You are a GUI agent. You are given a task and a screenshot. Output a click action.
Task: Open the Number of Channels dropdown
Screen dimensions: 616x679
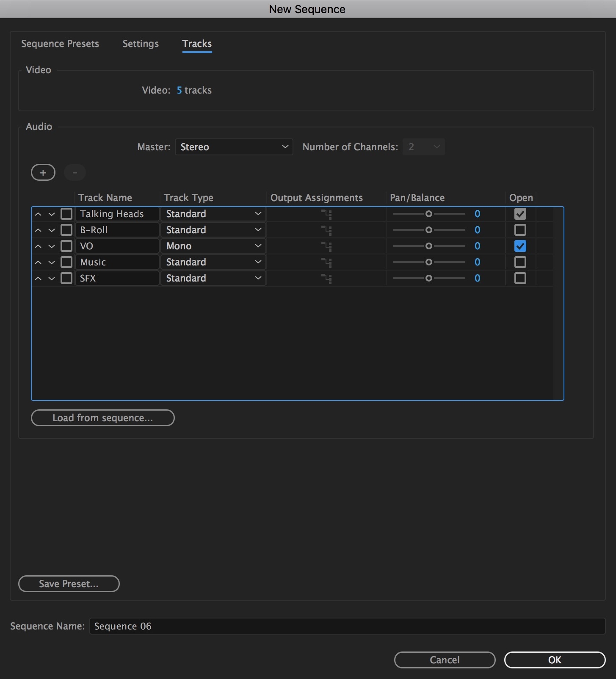423,147
